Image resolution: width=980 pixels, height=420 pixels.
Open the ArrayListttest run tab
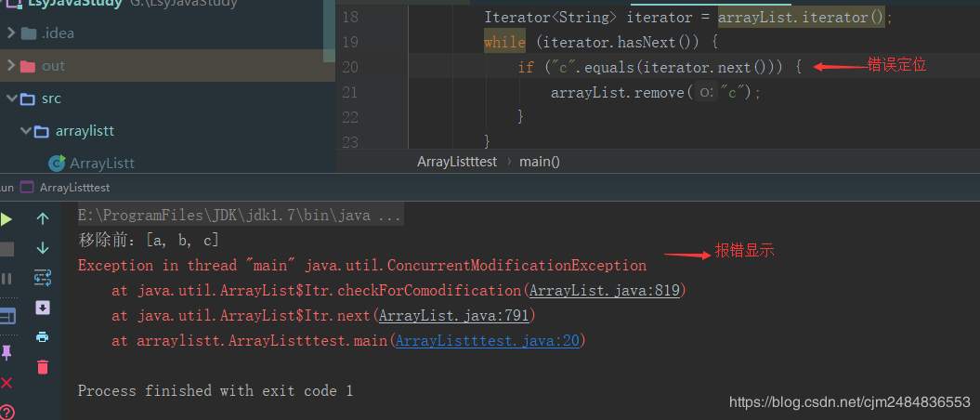(65, 187)
